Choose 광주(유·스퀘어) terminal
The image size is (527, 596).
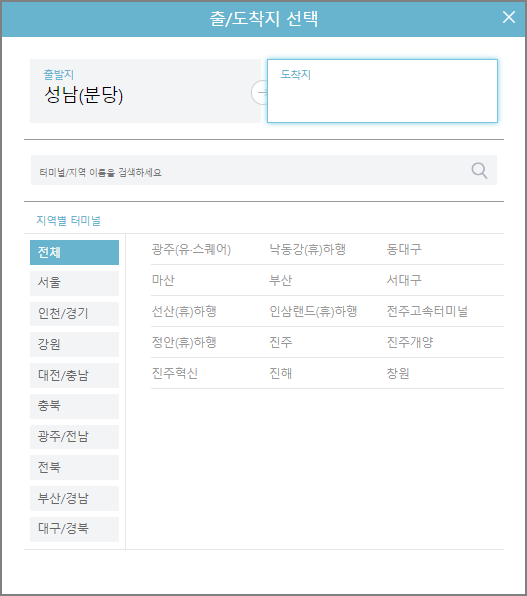point(191,250)
